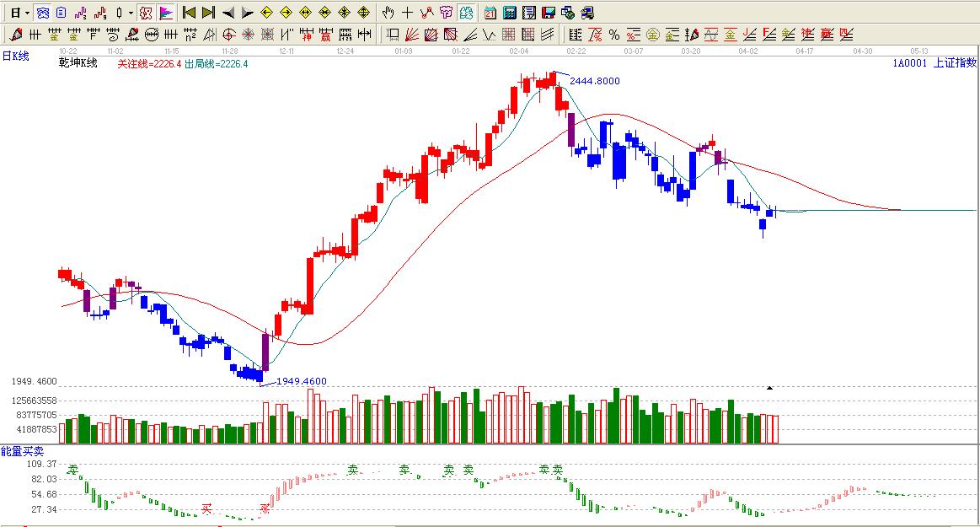Jump to first record arrow icon

189,13
